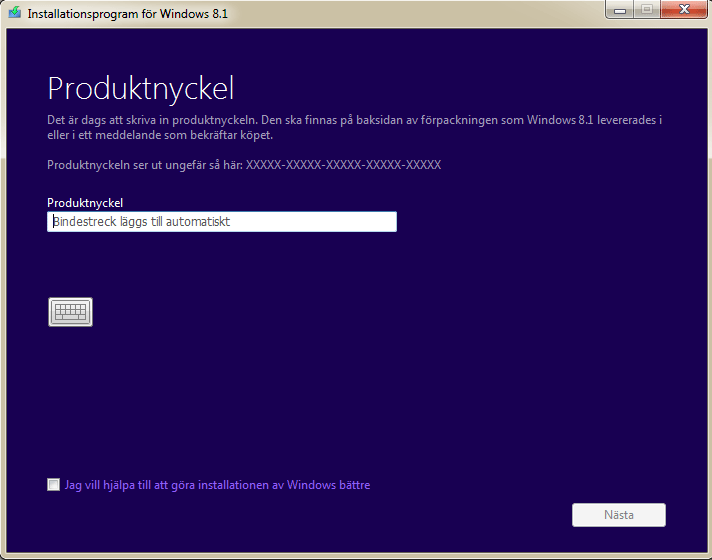Click the 'Jag vill hjälpa till' checkbox label
Image resolution: width=712 pixels, height=560 pixels.
(217, 485)
